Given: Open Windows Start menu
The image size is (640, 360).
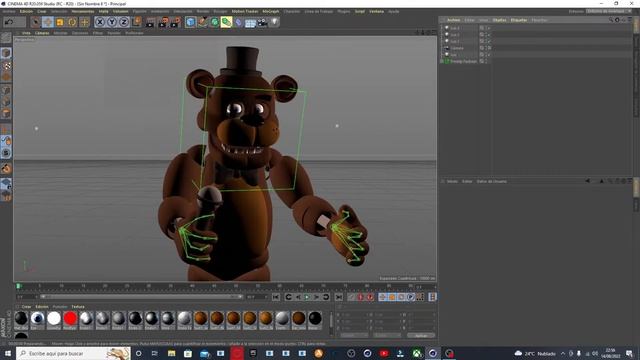Looking at the screenshot, I should [7, 353].
